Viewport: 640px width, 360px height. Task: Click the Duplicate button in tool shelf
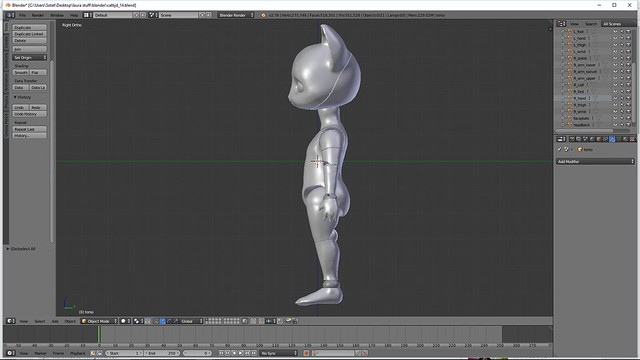click(x=29, y=27)
